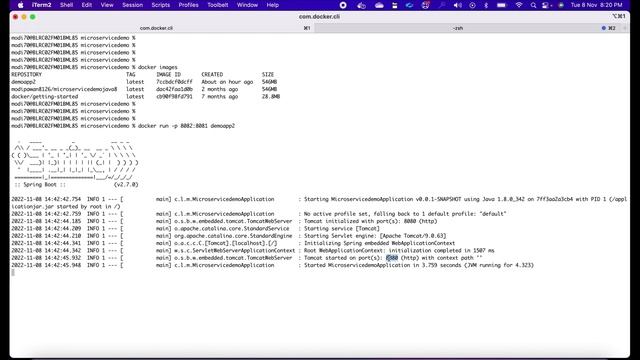Open the Session menu
This screenshot has width=640, height=360.
click(133, 5)
